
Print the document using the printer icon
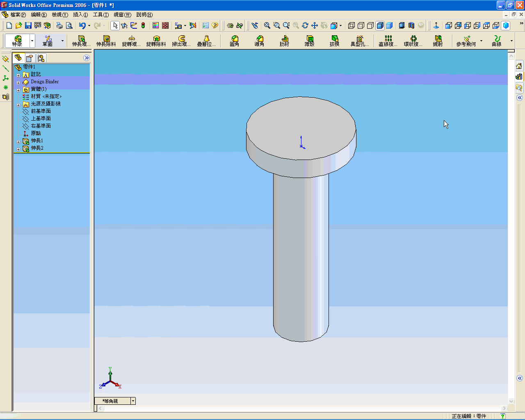point(59,25)
